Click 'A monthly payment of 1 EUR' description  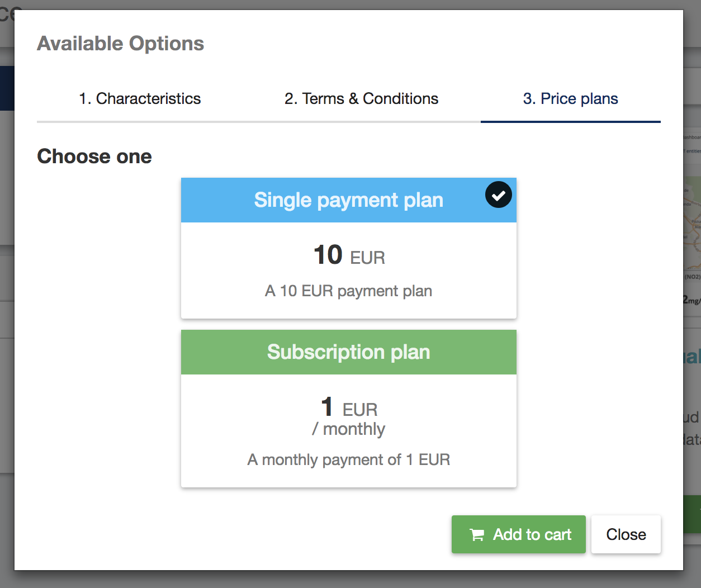click(349, 459)
